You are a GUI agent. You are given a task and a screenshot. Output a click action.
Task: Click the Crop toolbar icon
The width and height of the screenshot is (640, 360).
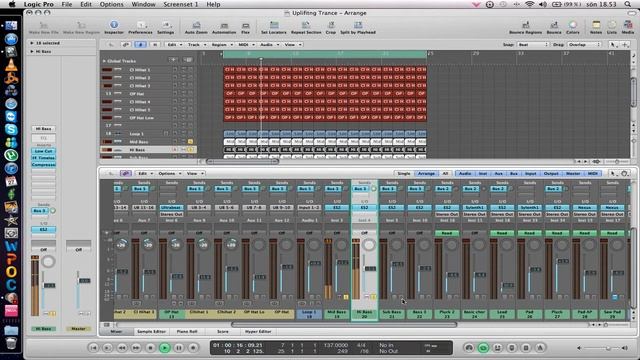331,27
